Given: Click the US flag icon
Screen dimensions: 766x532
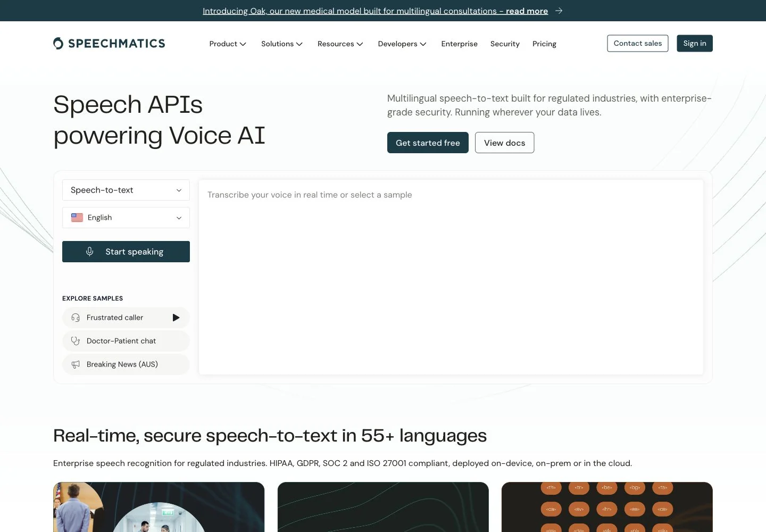Looking at the screenshot, I should (x=77, y=218).
